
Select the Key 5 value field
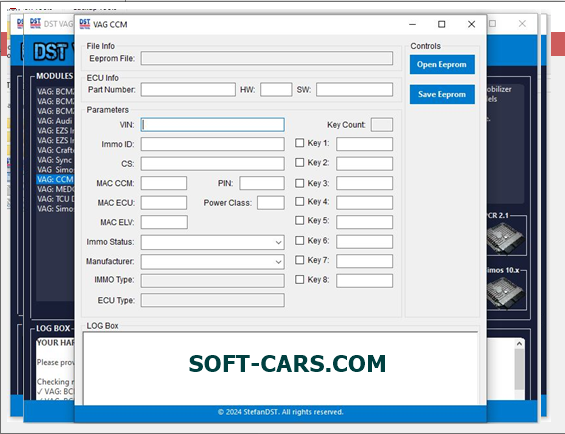point(365,222)
